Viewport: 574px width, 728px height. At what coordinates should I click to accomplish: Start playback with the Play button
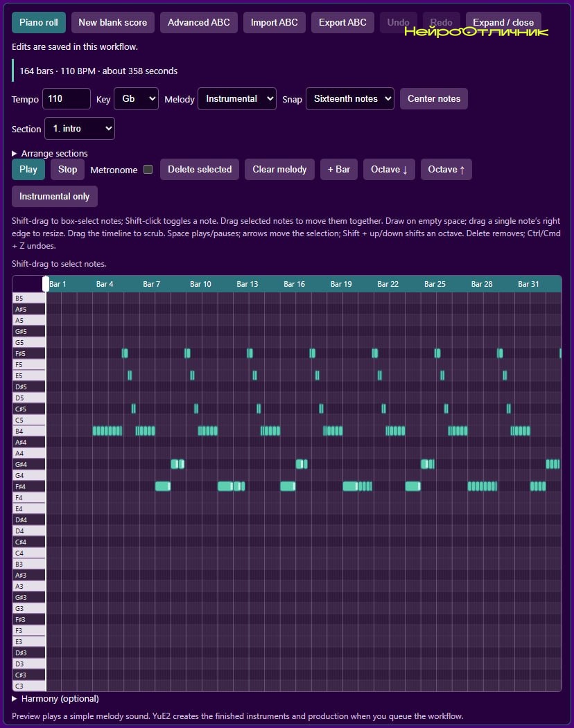coord(28,170)
